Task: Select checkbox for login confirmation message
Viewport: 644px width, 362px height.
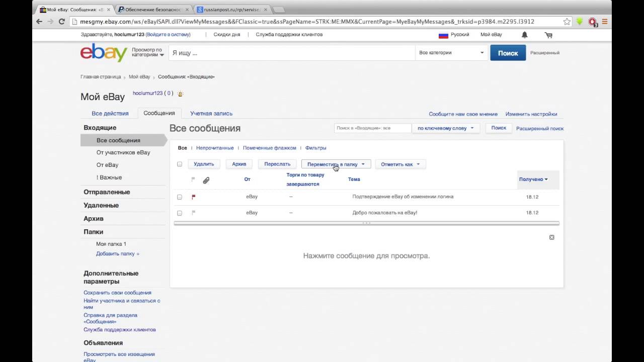Action: [x=180, y=197]
